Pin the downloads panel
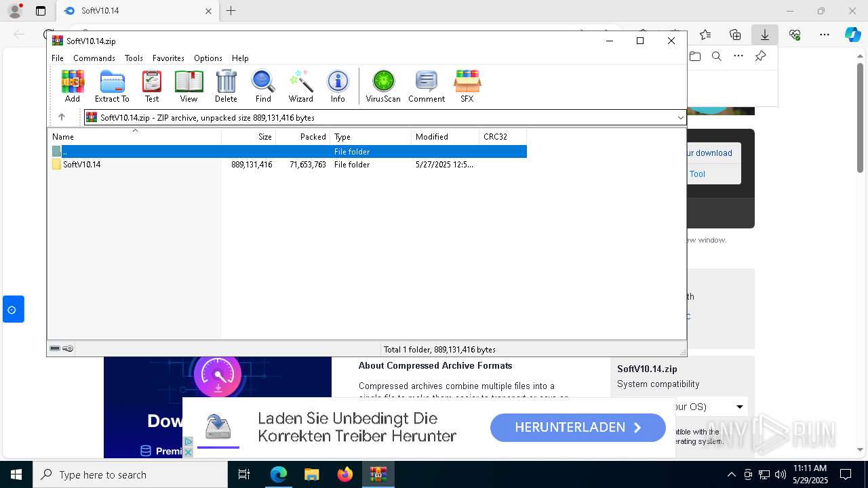 pyautogui.click(x=760, y=56)
